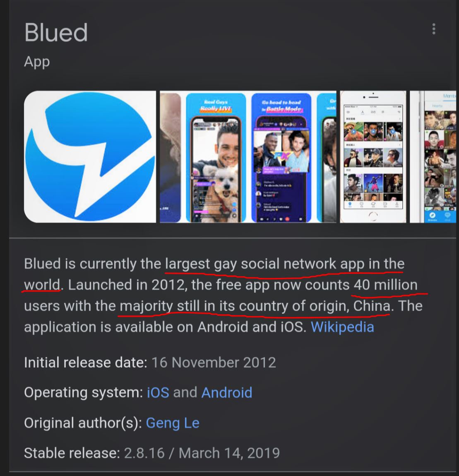Open the three-dot more options menu
459x476 pixels.
tap(434, 29)
